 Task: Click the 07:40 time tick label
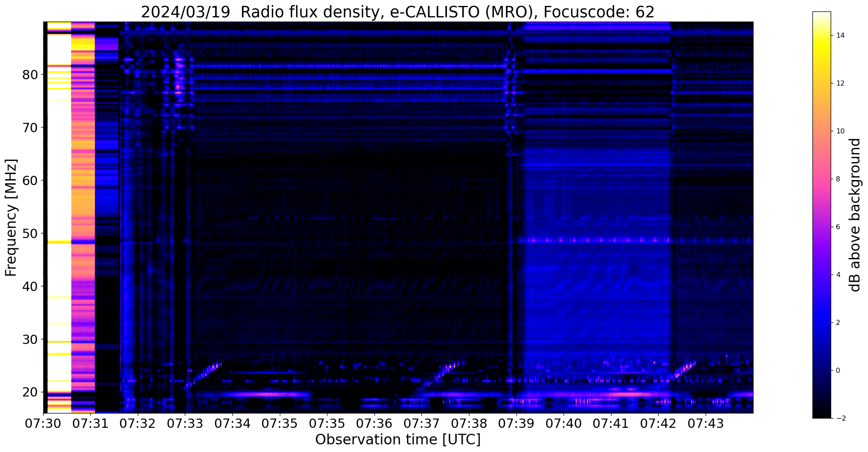pyautogui.click(x=564, y=424)
